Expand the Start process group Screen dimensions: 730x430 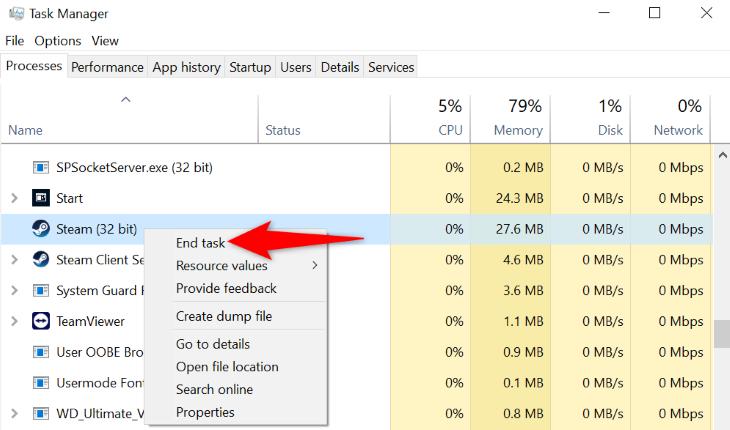click(x=14, y=198)
